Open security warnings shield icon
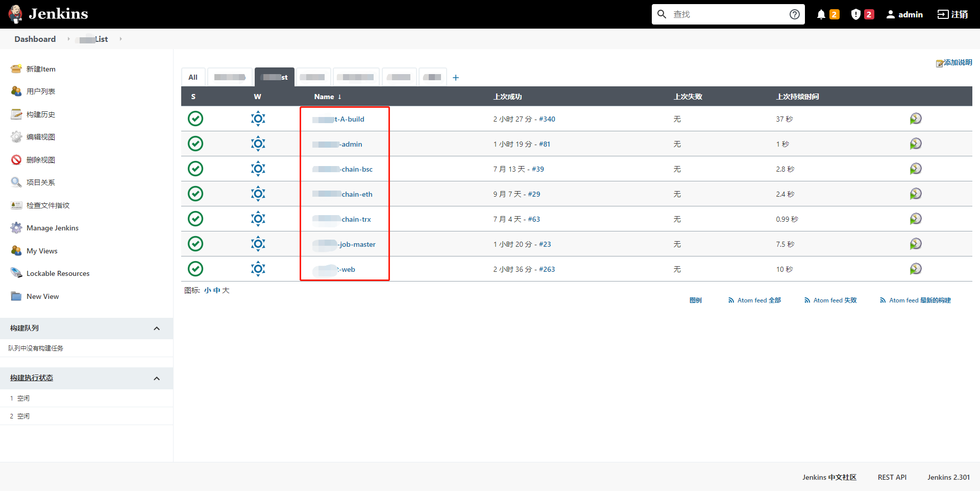Viewport: 980px width, 491px height. coord(855,14)
